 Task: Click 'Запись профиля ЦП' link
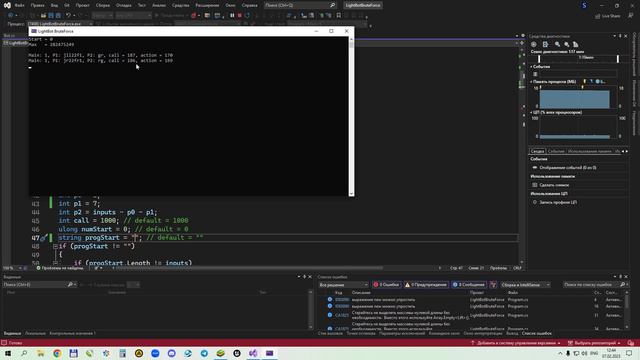(x=558, y=202)
